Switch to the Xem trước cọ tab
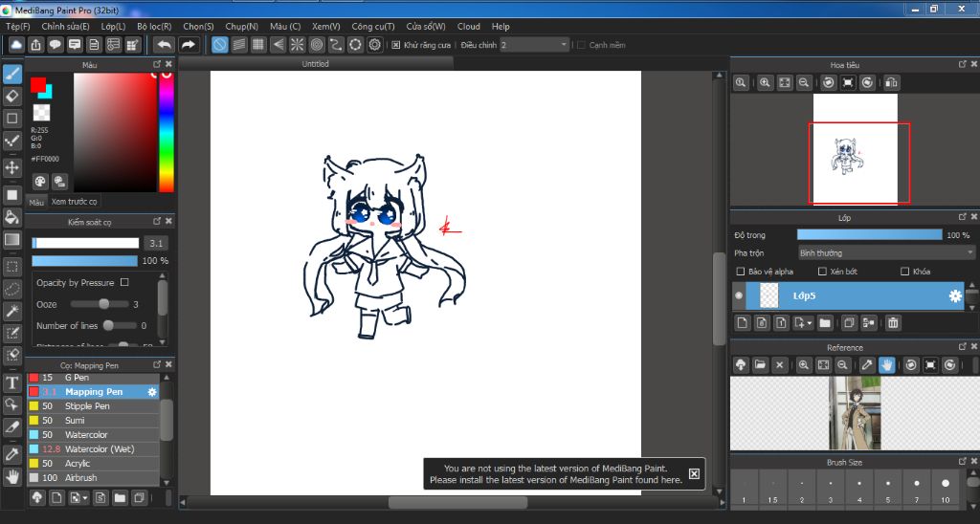Viewport: 980px width, 524px height. 74,201
